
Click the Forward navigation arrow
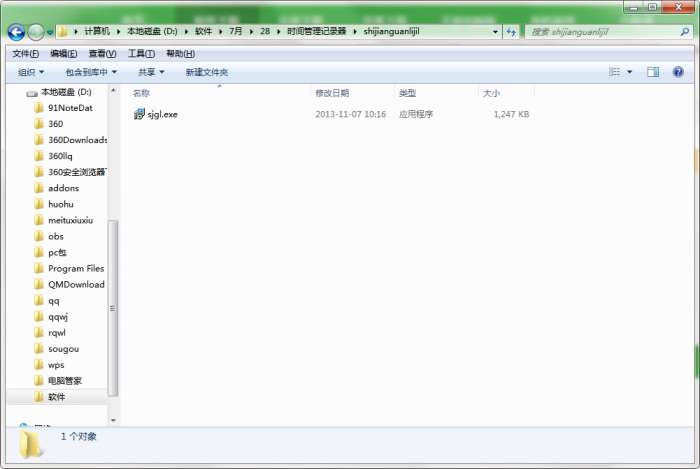(36, 32)
